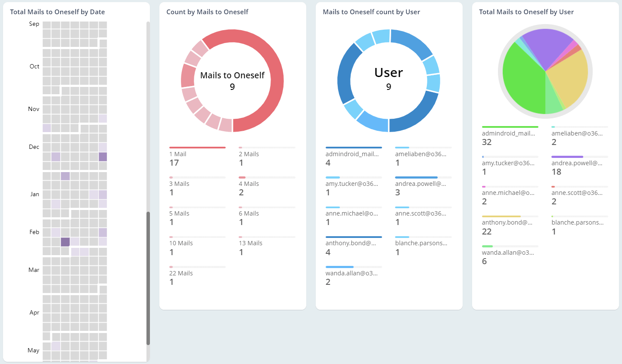Click the green color bar above admindroid_mail label
The height and width of the screenshot is (364, 622).
pos(510,127)
